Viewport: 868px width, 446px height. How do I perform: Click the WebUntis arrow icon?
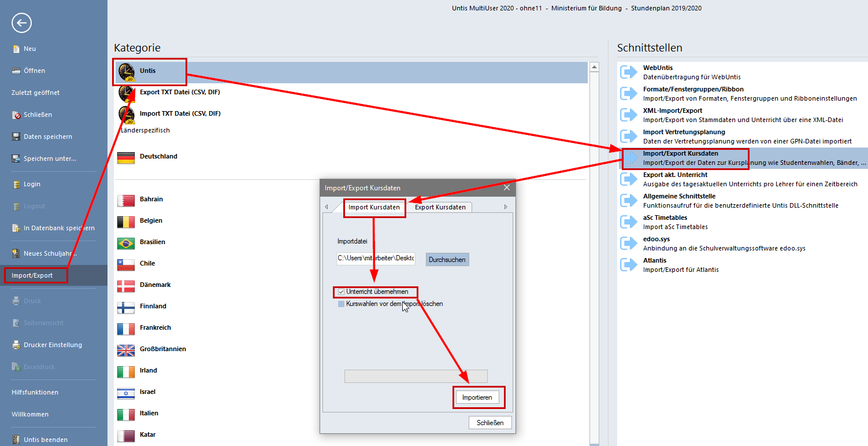click(x=628, y=72)
